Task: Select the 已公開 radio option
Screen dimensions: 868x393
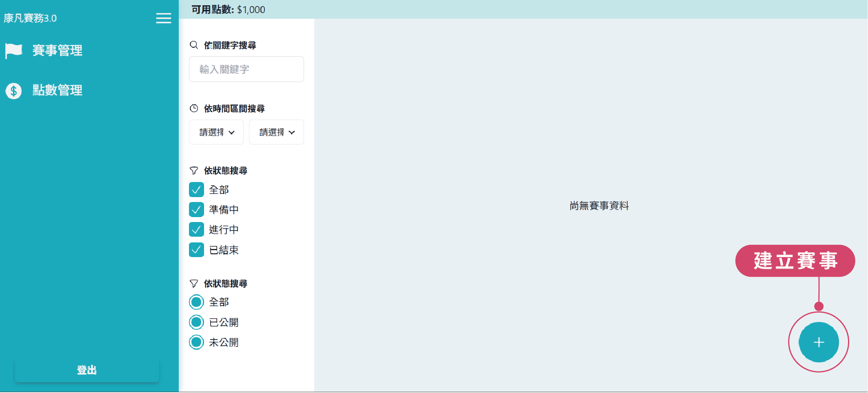Action: coord(196,322)
